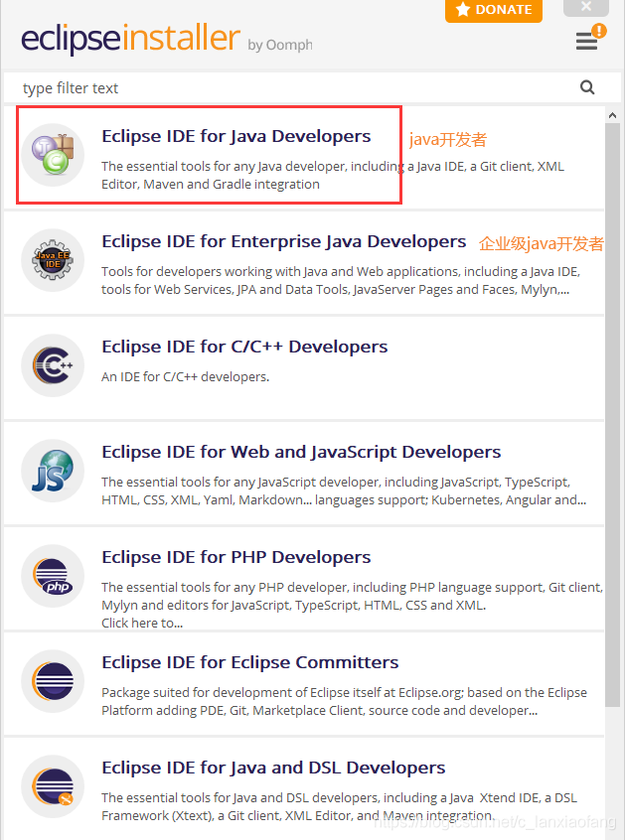Image resolution: width=625 pixels, height=840 pixels.
Task: Click the Java EE IDE gear icon
Action: (53, 260)
